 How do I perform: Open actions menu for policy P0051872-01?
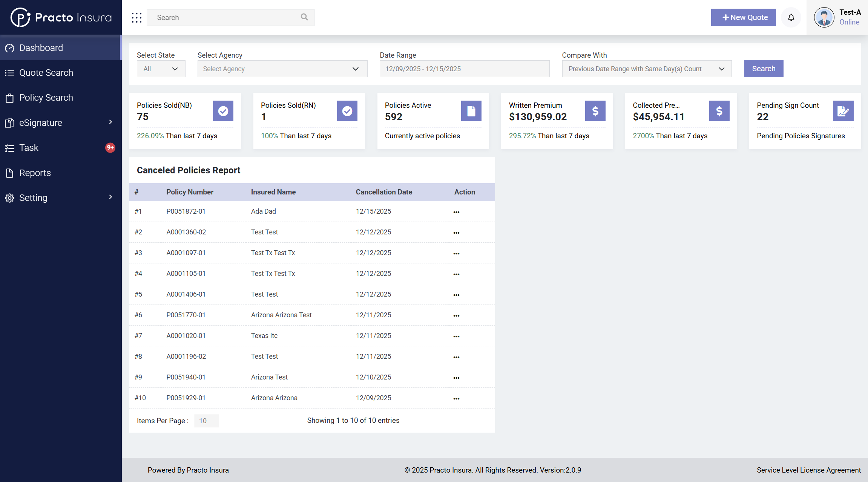pyautogui.click(x=456, y=211)
